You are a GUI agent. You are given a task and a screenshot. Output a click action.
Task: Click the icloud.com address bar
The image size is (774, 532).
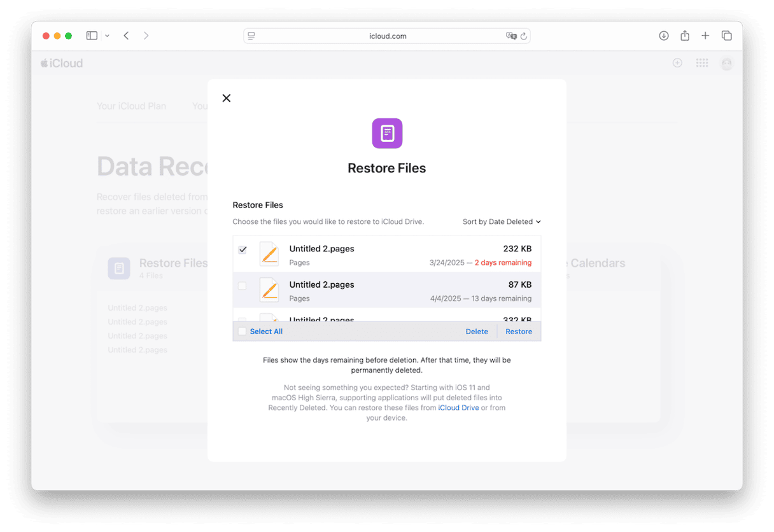coord(387,36)
